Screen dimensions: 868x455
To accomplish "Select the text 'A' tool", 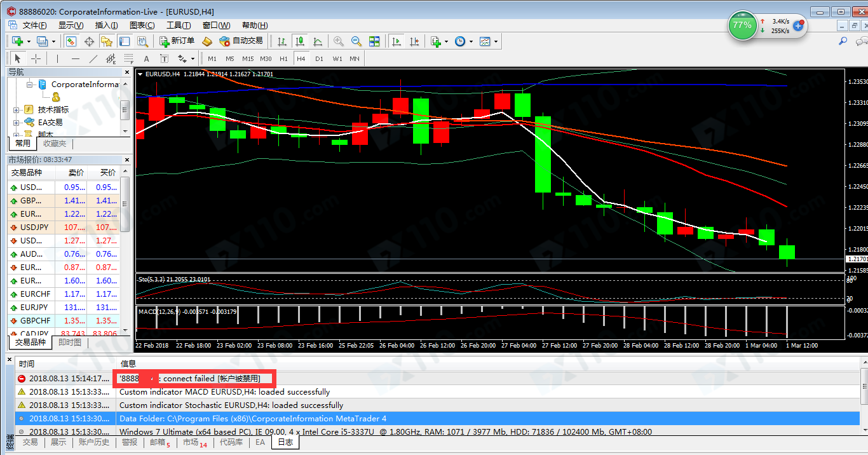I will click(146, 58).
